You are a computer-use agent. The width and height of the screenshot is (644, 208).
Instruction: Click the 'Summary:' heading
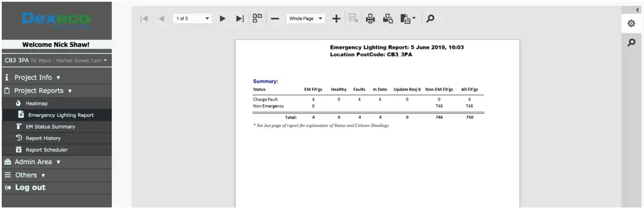265,81
